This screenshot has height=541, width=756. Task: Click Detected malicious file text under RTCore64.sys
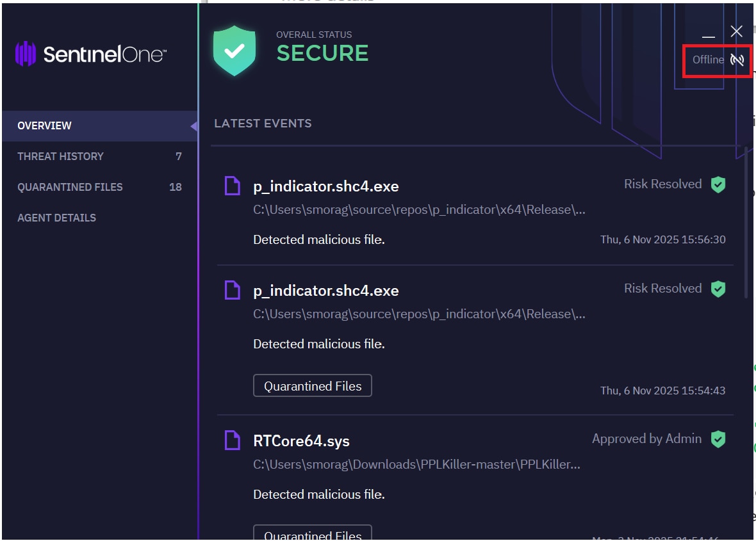click(318, 495)
